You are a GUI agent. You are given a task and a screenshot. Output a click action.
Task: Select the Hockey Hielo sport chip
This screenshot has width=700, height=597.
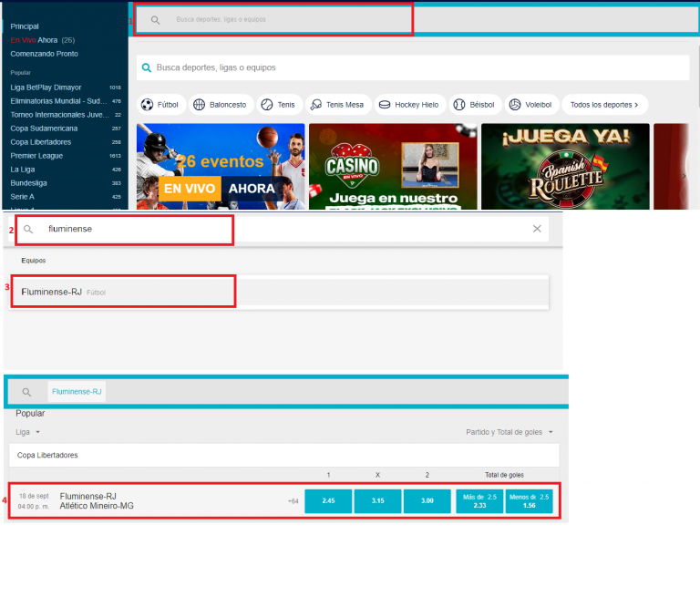pyautogui.click(x=410, y=105)
